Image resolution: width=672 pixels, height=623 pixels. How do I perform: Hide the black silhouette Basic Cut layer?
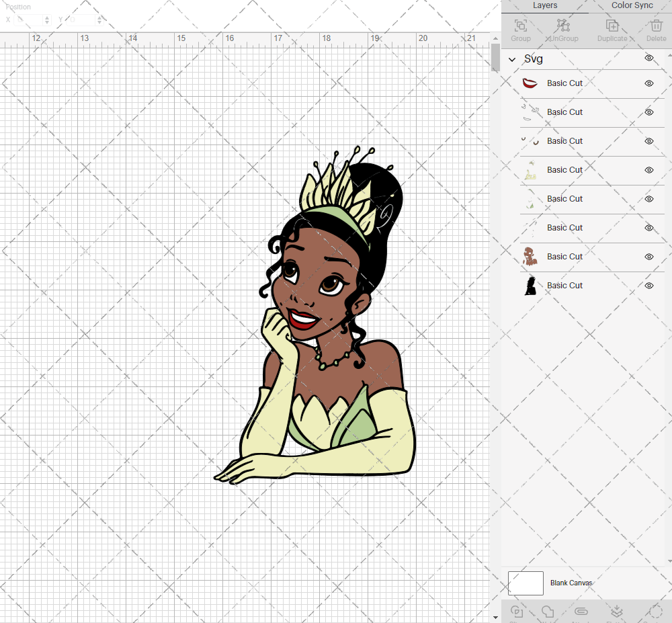point(649,286)
